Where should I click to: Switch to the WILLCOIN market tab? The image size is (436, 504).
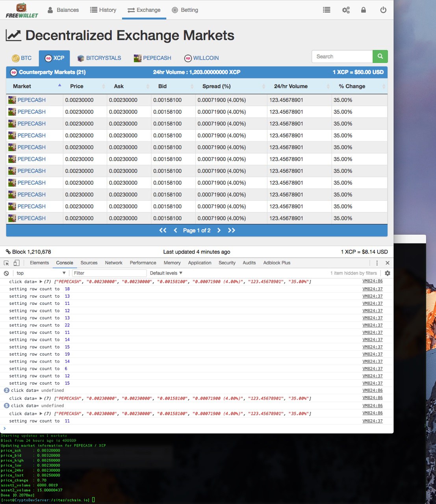[201, 58]
